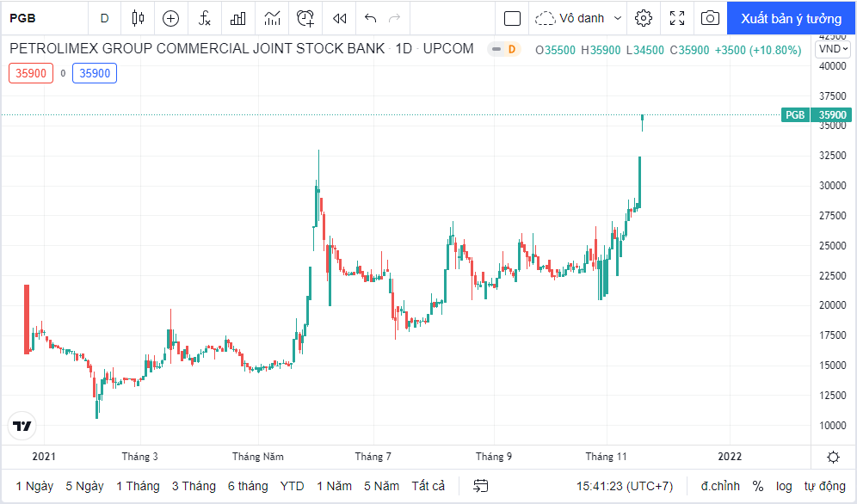Open the fx indicators menu

pos(205,18)
